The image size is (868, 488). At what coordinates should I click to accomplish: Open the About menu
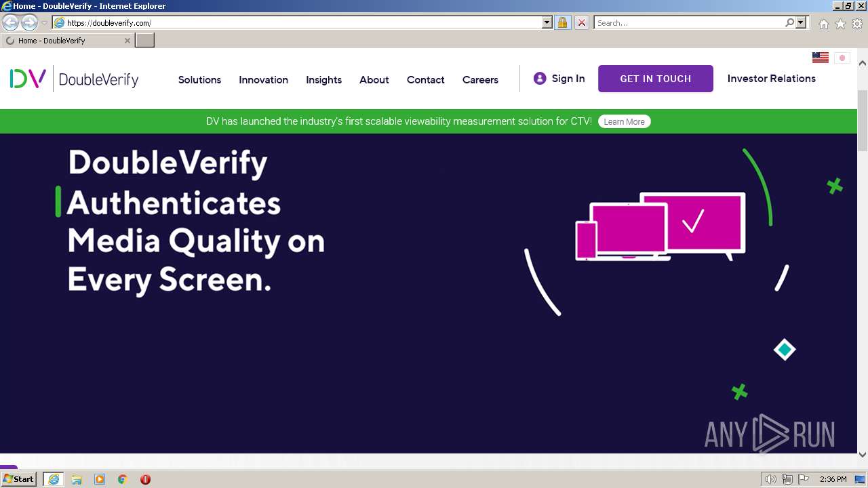coord(374,79)
